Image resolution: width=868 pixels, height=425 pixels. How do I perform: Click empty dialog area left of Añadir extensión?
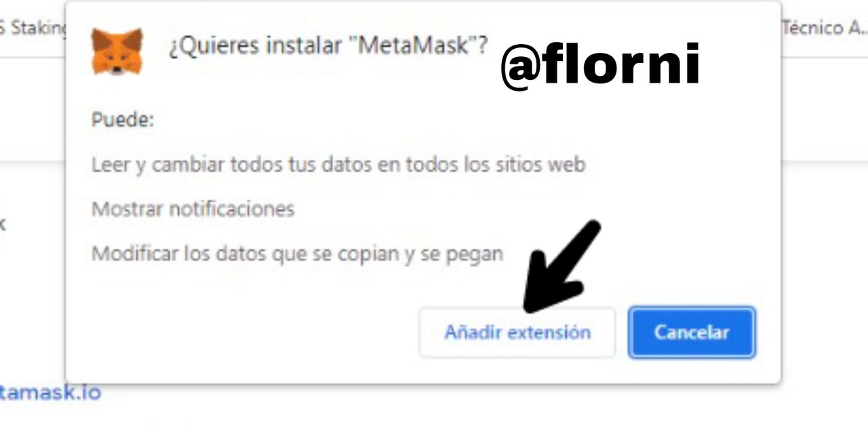click(x=244, y=332)
